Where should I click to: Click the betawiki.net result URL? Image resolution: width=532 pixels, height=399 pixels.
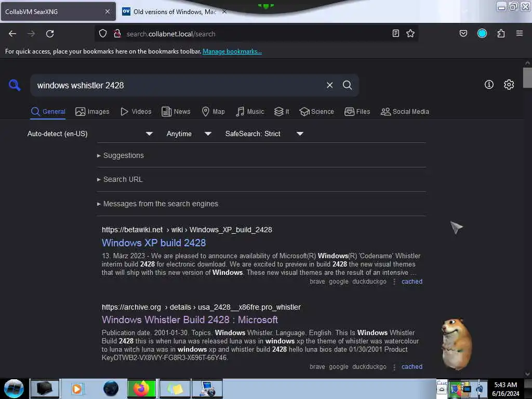click(x=187, y=230)
